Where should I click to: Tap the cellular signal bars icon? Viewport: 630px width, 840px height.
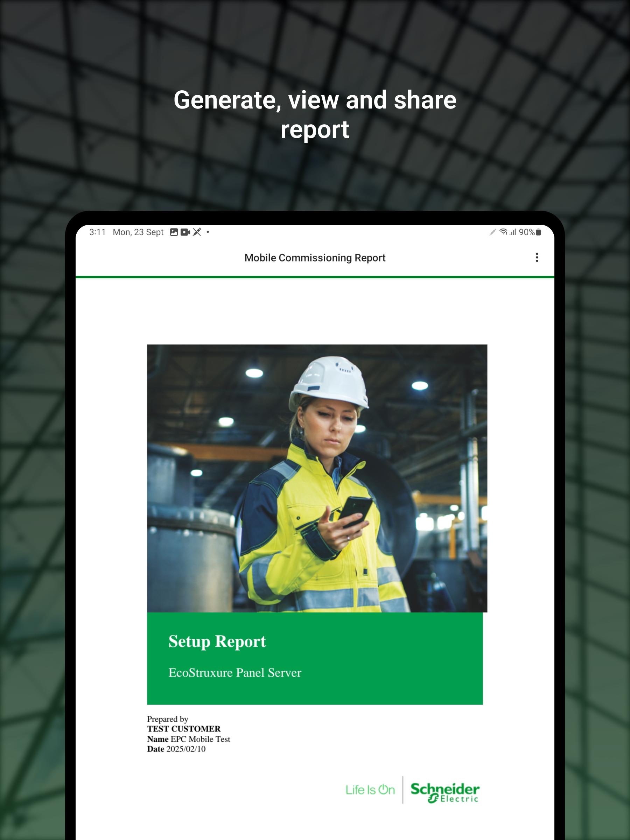pyautogui.click(x=513, y=232)
